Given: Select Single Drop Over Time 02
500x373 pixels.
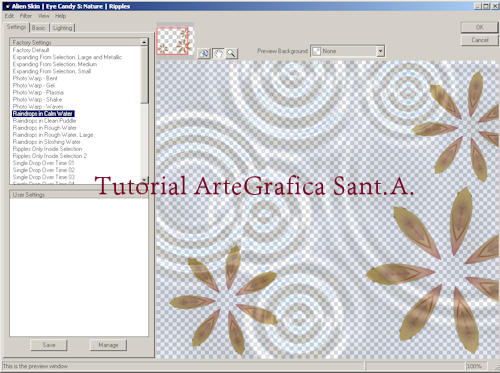Looking at the screenshot, I should 43,170.
